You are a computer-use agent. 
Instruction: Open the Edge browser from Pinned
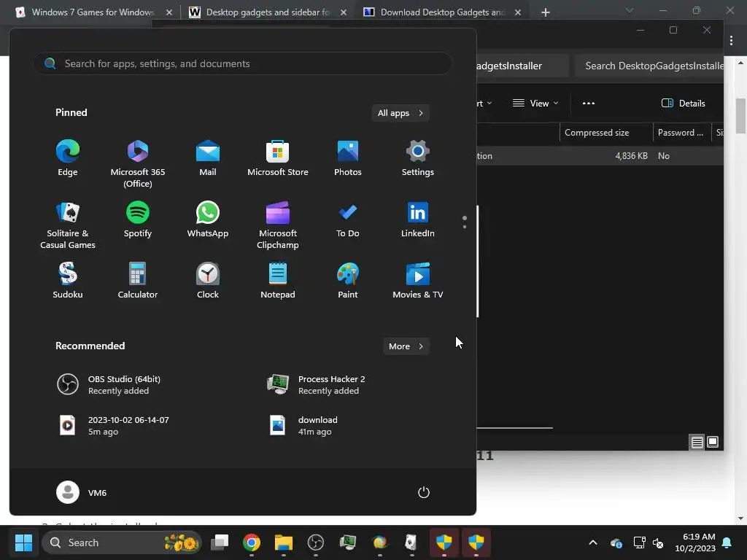click(68, 158)
